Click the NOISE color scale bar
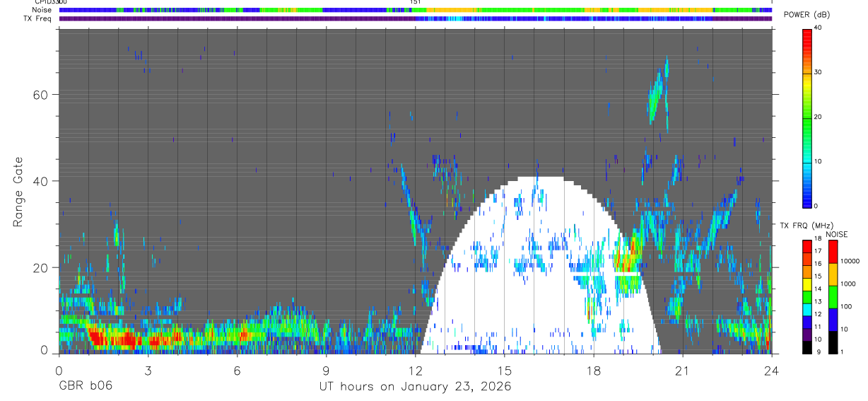The width and height of the screenshot is (868, 401). [833, 296]
